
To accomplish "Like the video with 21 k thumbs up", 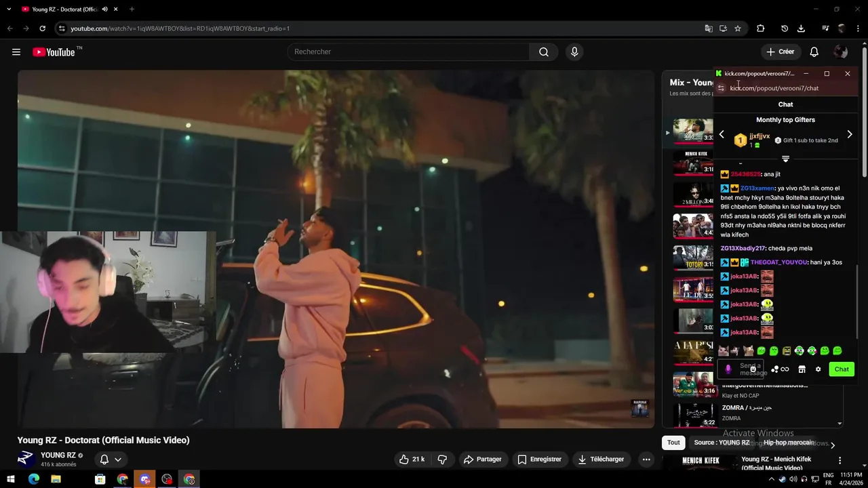I will (412, 460).
